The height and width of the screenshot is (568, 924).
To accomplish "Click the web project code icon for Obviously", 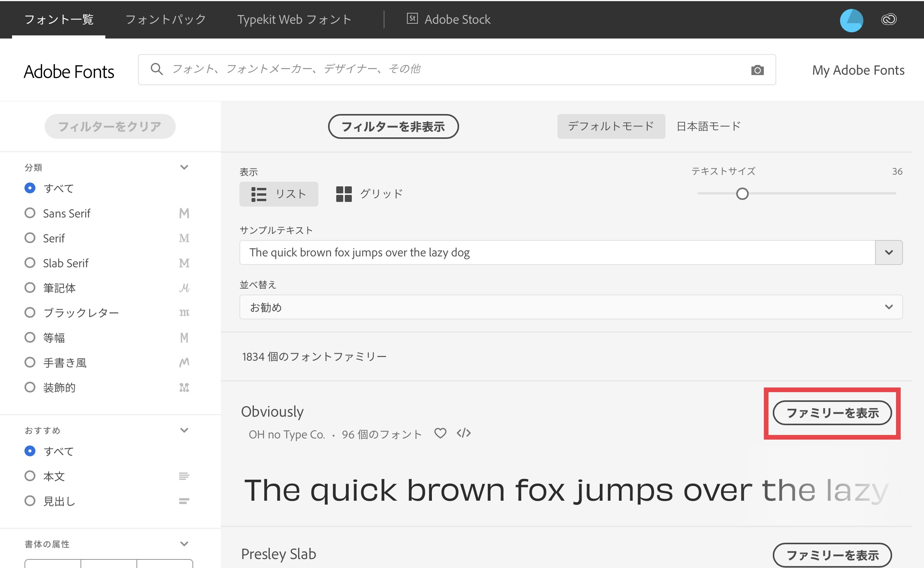I will click(x=464, y=433).
